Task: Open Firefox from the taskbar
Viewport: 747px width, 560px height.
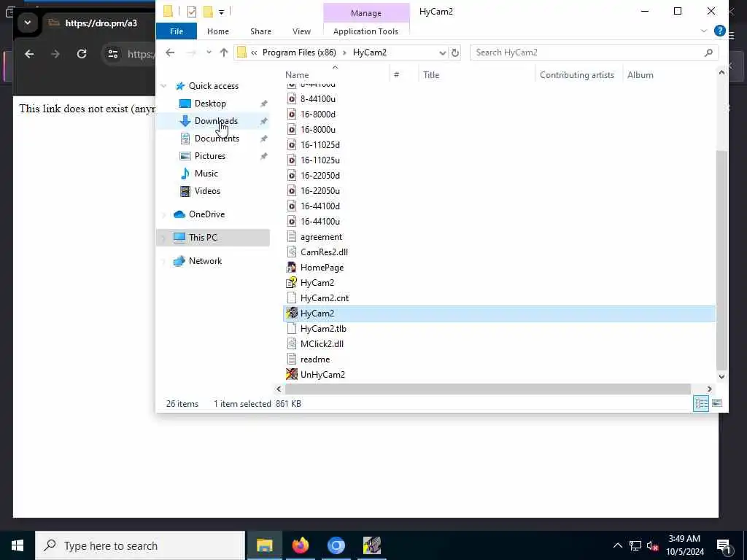Action: [300, 545]
